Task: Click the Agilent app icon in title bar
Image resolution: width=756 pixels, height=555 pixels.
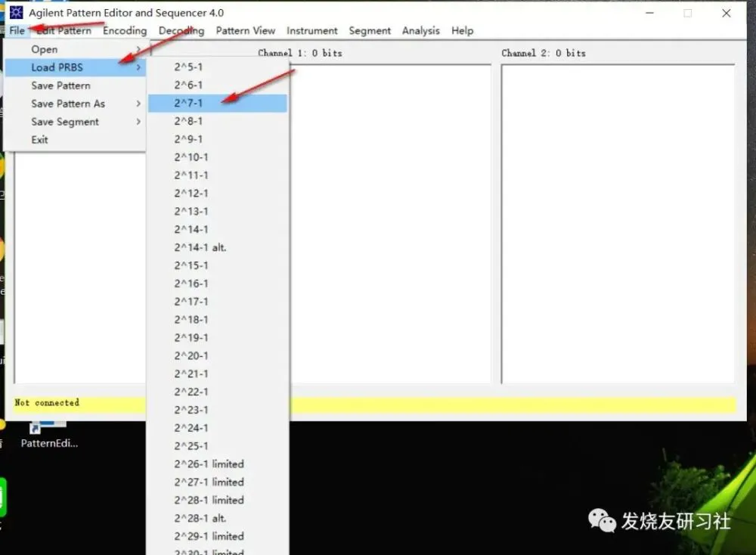Action: point(17,13)
